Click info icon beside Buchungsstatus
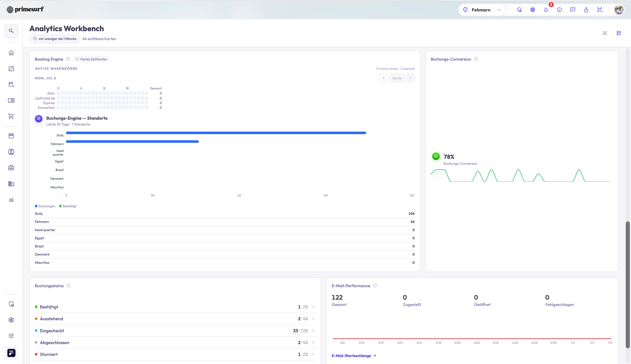 point(68,286)
